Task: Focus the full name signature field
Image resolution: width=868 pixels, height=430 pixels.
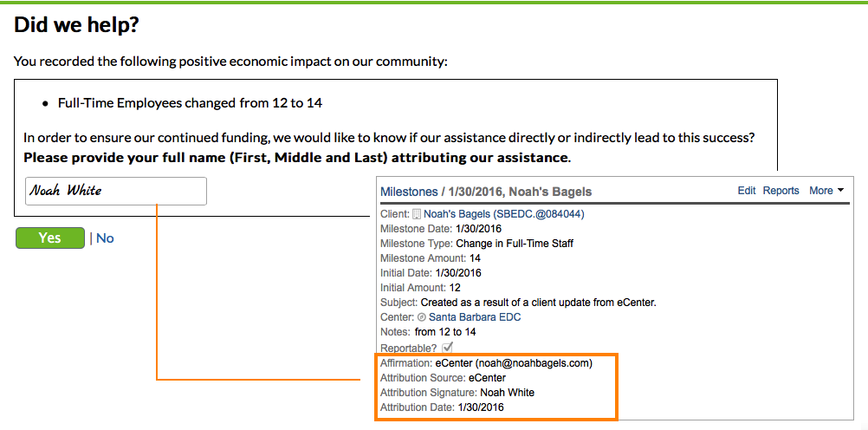Action: [x=116, y=191]
